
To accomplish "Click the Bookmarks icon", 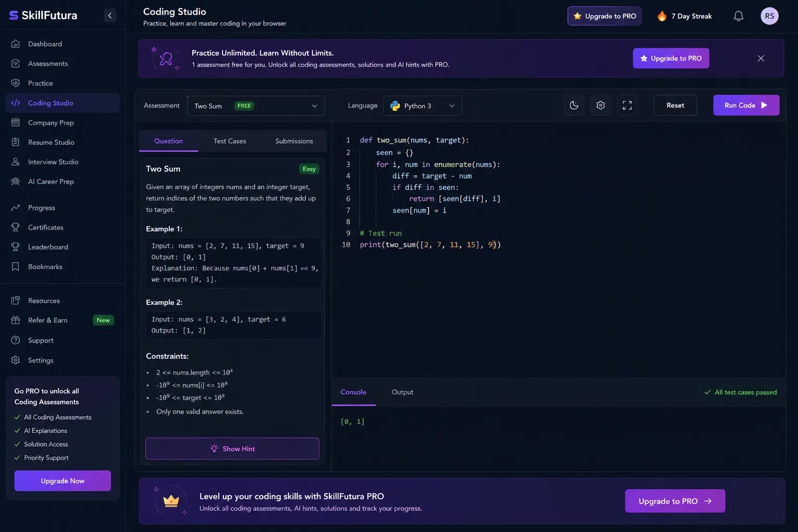I will pyautogui.click(x=16, y=267).
